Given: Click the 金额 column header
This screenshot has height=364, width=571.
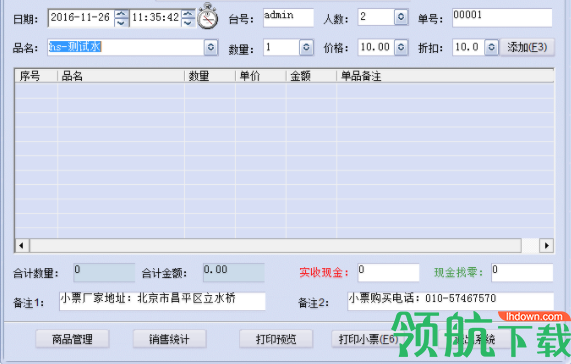Looking at the screenshot, I should pyautogui.click(x=311, y=76).
